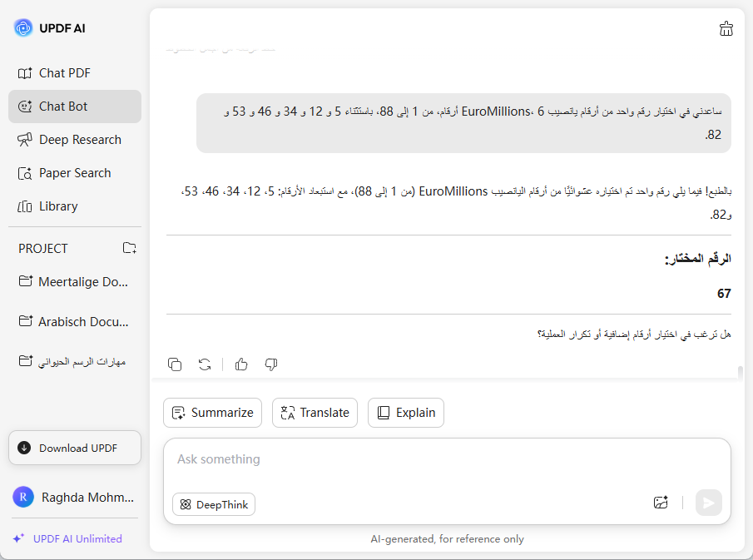This screenshot has width=753, height=560.
Task: Send the message with the arrow button
Action: (x=708, y=503)
